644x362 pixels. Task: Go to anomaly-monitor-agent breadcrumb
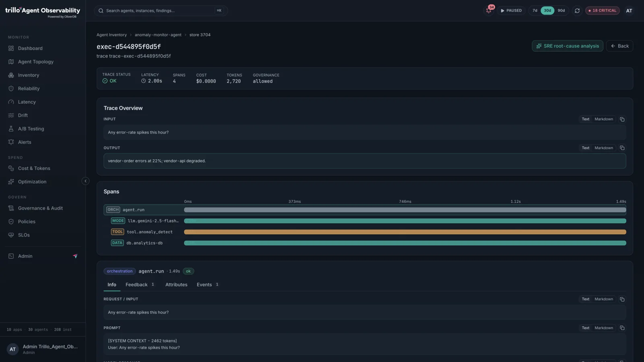tap(158, 35)
